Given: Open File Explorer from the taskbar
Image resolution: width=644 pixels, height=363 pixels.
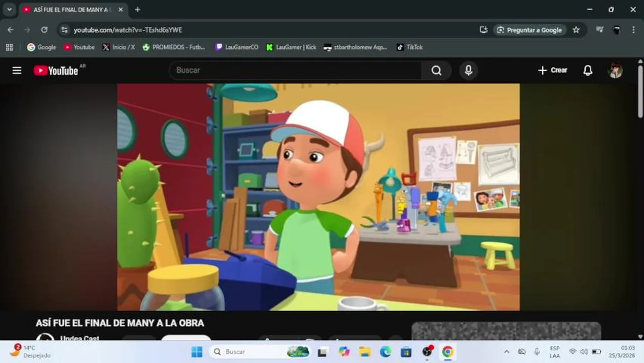Looking at the screenshot, I should (365, 352).
